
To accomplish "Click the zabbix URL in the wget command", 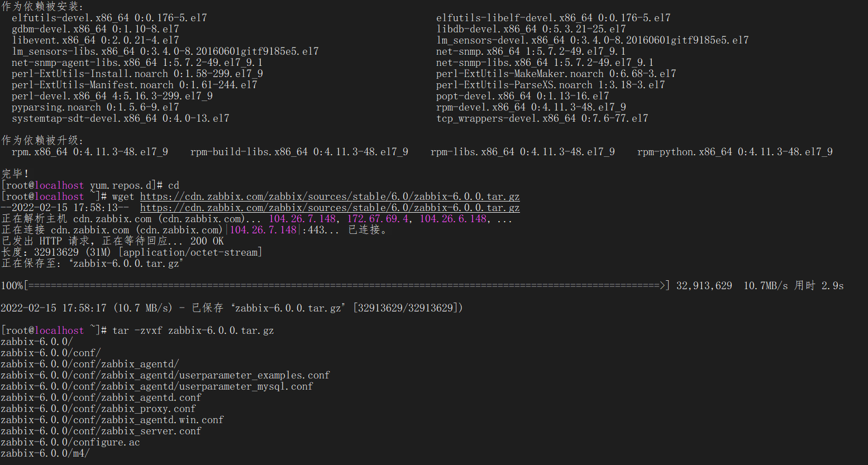I will (x=330, y=196).
